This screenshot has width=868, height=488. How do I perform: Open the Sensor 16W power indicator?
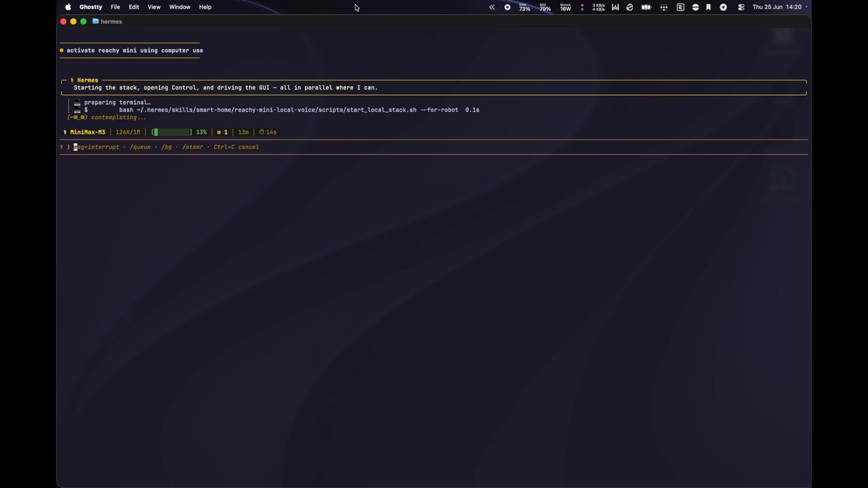[x=566, y=7]
